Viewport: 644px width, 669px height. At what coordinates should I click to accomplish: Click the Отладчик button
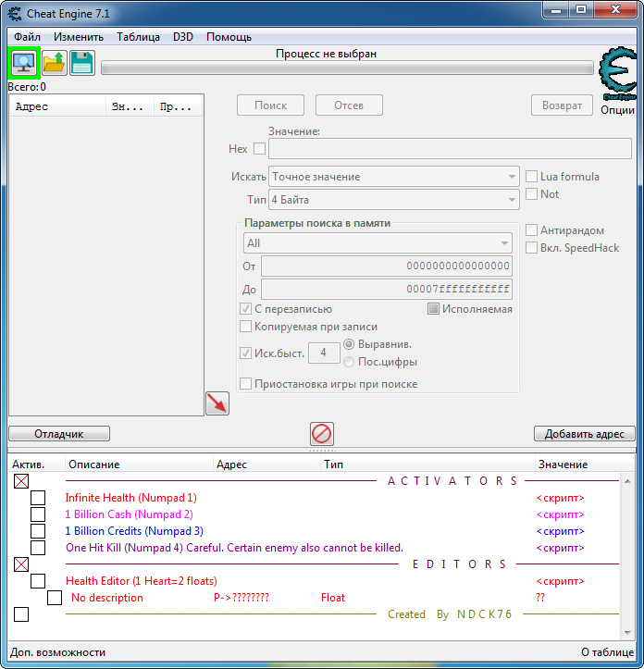(59, 434)
